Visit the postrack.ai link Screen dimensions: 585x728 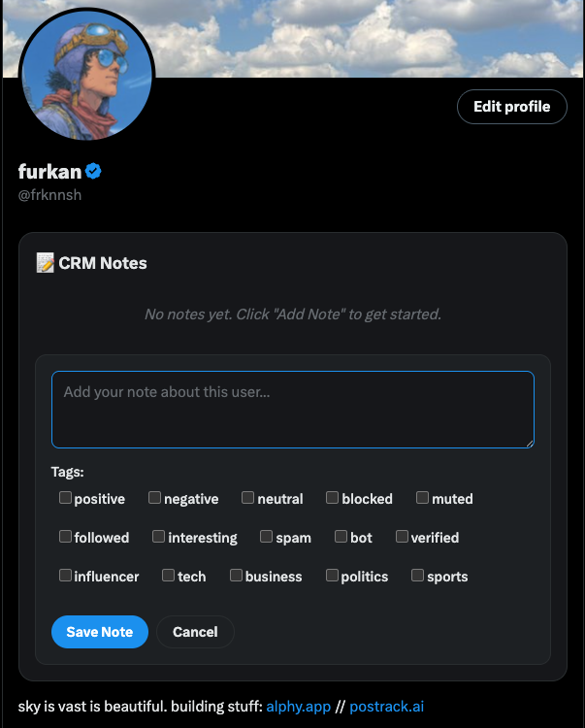(386, 707)
